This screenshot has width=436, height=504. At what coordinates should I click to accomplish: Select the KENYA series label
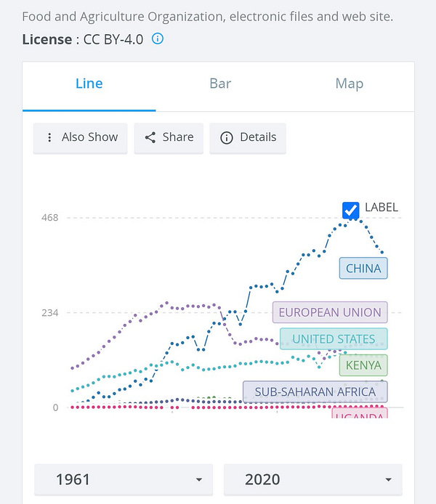click(x=363, y=365)
